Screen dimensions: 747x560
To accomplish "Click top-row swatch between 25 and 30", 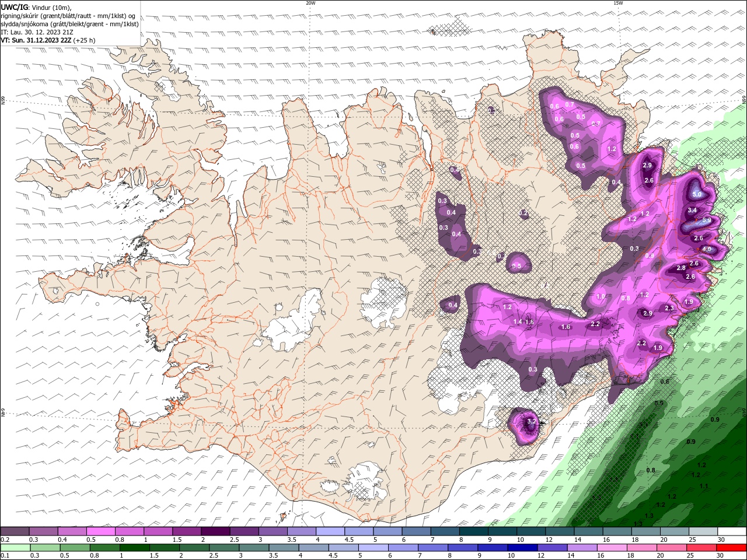I will click(703, 531).
